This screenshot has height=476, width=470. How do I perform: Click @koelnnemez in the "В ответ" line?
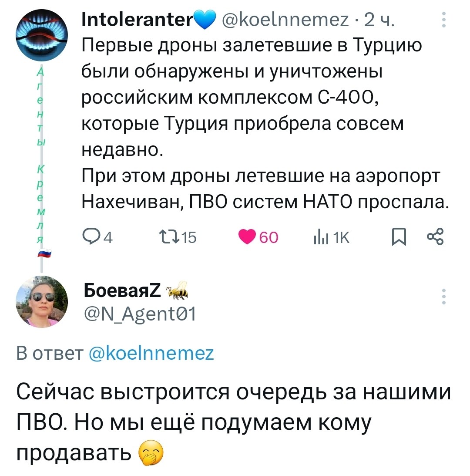[151, 352]
